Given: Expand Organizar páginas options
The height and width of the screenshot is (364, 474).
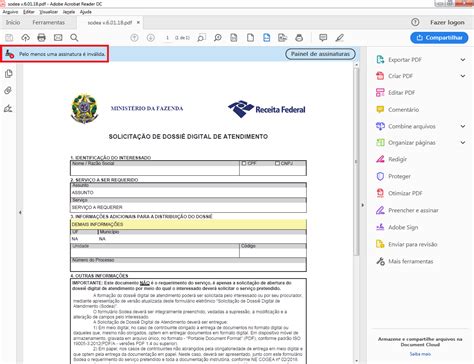Looking at the screenshot, I should [463, 143].
